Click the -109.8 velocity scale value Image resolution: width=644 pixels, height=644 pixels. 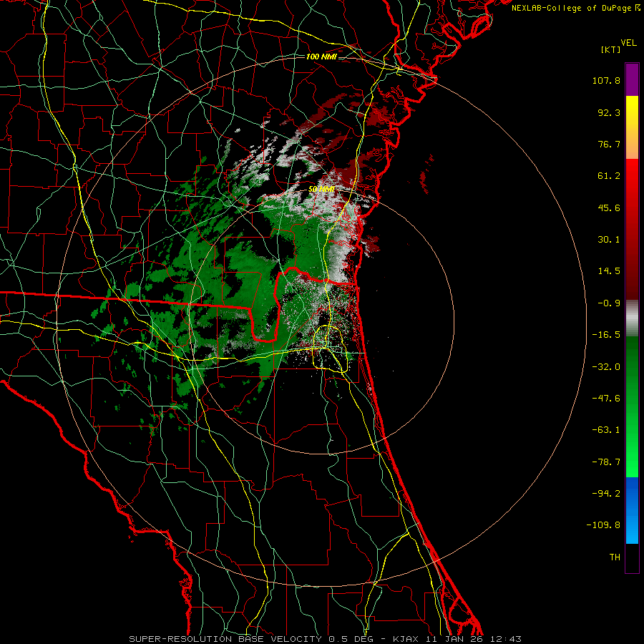[x=603, y=525]
